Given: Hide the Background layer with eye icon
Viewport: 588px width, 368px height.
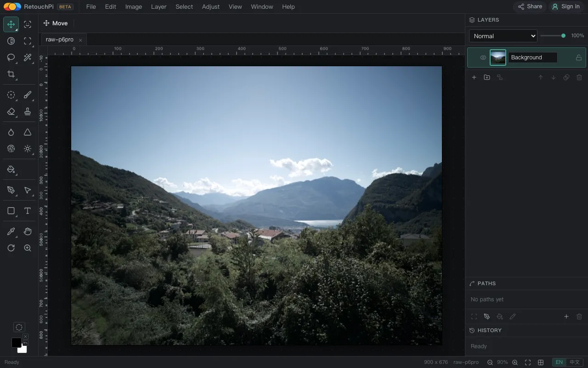Looking at the screenshot, I should [483, 57].
